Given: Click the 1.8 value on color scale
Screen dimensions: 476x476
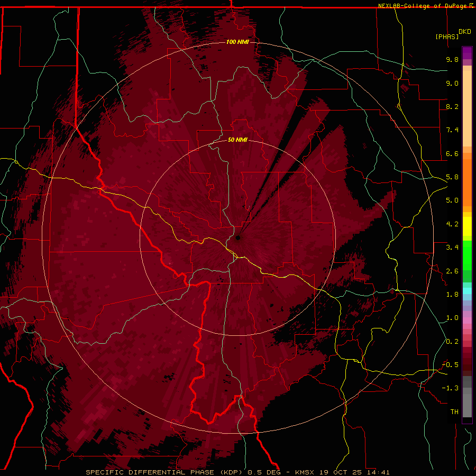Looking at the screenshot, I should 452,295.
